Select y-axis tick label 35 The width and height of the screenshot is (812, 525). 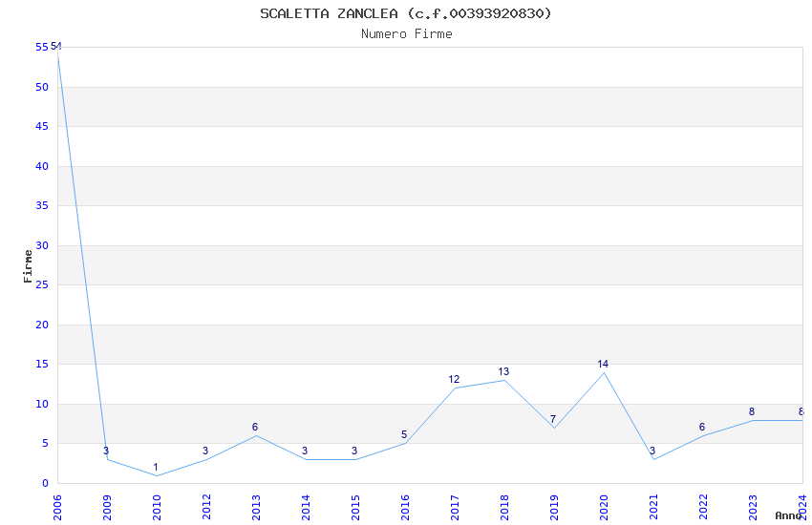click(x=42, y=206)
